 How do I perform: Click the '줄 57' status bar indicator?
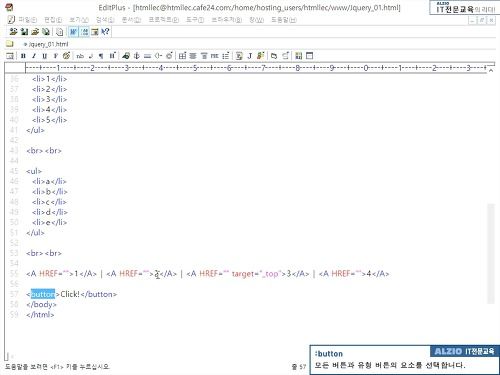(x=299, y=367)
